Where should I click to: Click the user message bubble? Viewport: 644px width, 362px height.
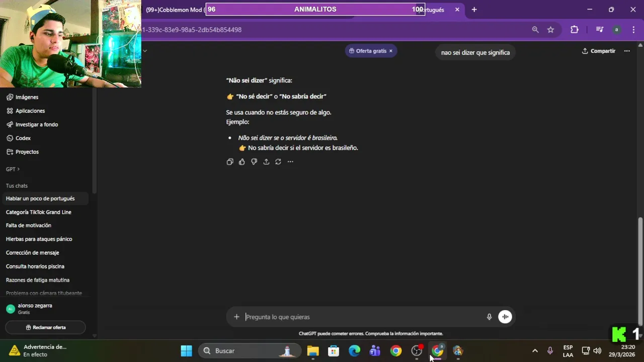click(475, 52)
